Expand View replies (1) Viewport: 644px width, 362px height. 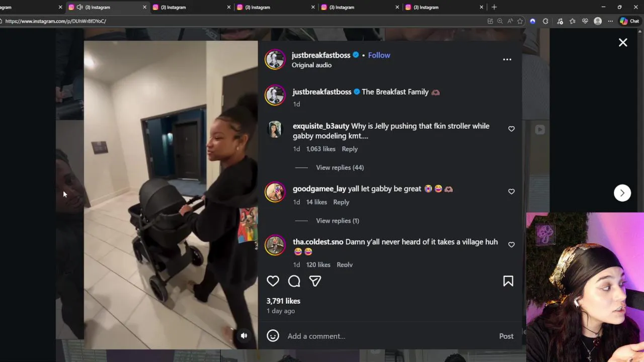point(338,221)
